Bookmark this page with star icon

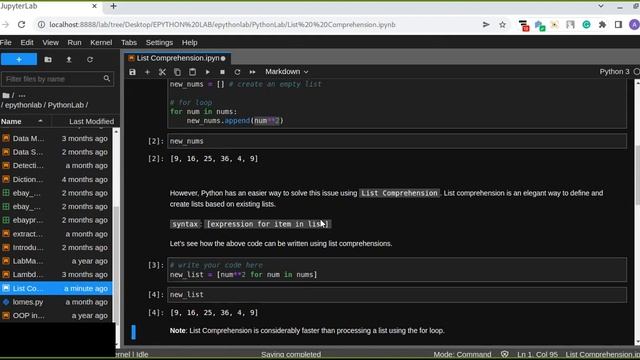click(x=502, y=24)
